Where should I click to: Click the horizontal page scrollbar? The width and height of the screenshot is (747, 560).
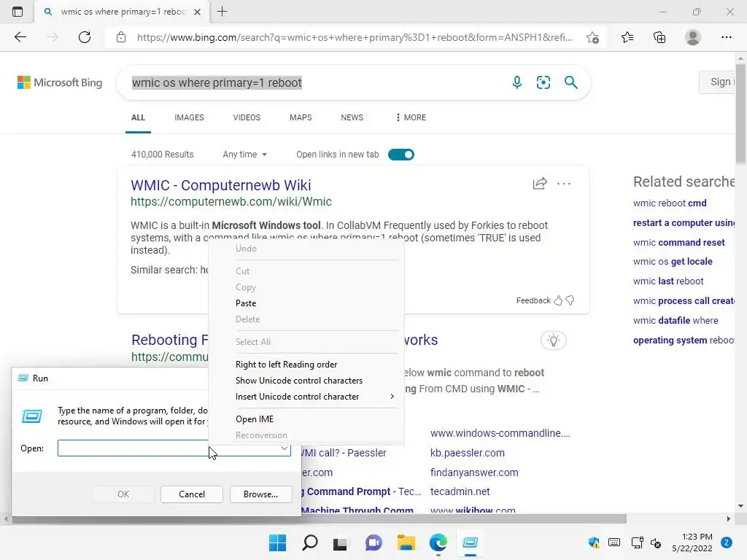click(x=319, y=518)
